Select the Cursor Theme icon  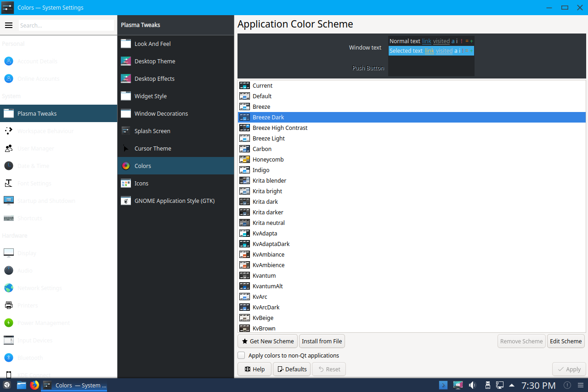coord(126,148)
